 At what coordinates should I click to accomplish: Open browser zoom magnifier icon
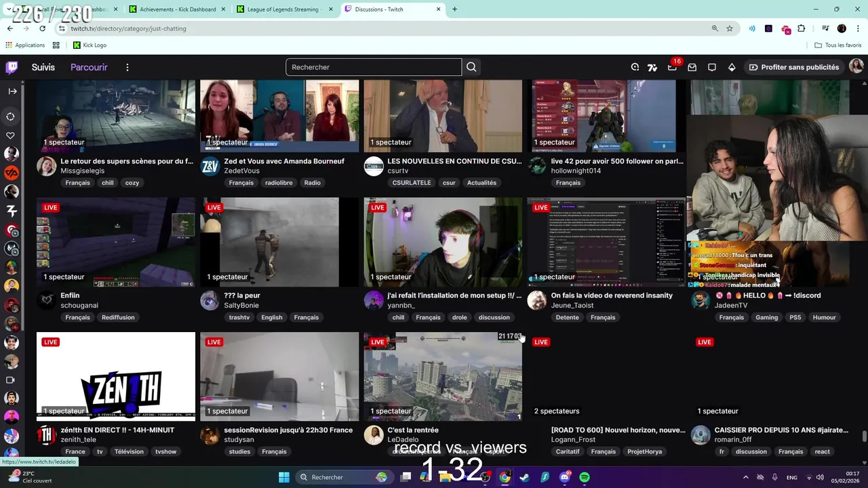click(715, 28)
